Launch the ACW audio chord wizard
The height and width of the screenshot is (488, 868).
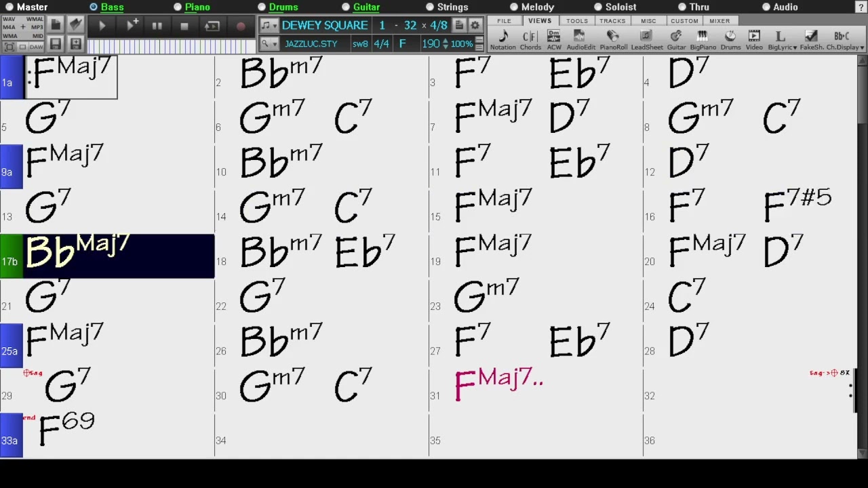tap(554, 40)
